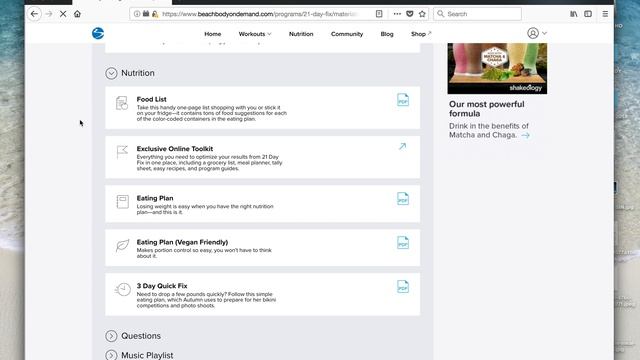Expand the Music Playlist section
The image size is (640, 360).
click(111, 355)
